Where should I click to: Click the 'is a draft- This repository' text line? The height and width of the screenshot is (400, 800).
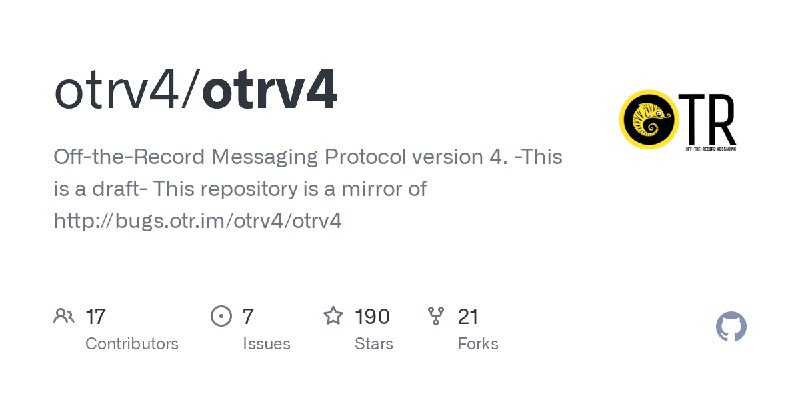pos(240,189)
